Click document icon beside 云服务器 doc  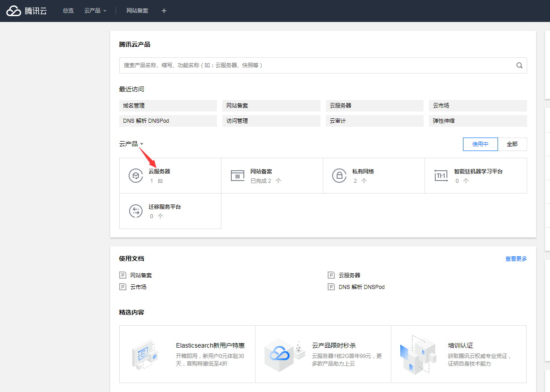331,275
